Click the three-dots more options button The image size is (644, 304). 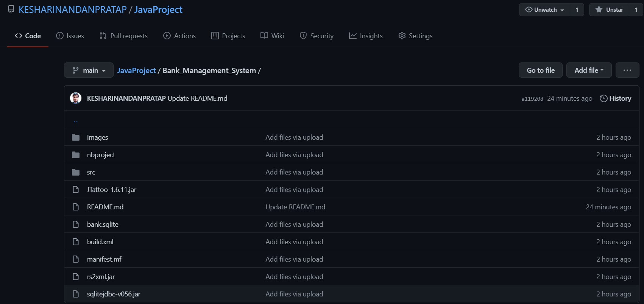(627, 70)
